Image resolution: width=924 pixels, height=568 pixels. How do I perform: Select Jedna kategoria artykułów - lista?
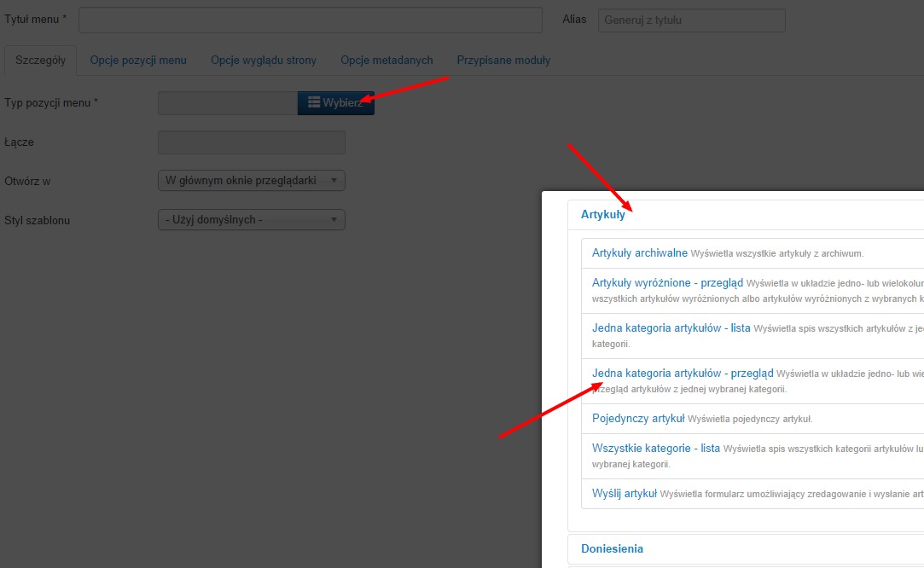(x=671, y=328)
